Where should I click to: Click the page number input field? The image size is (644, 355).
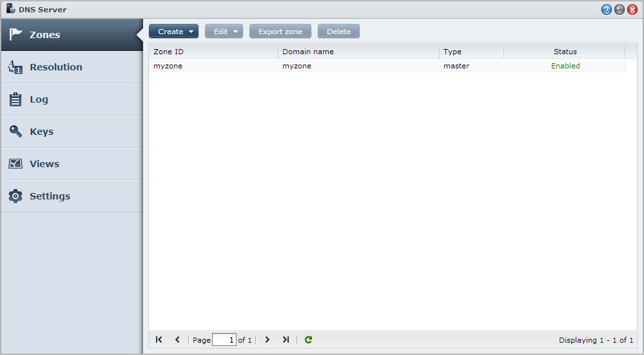pos(224,340)
